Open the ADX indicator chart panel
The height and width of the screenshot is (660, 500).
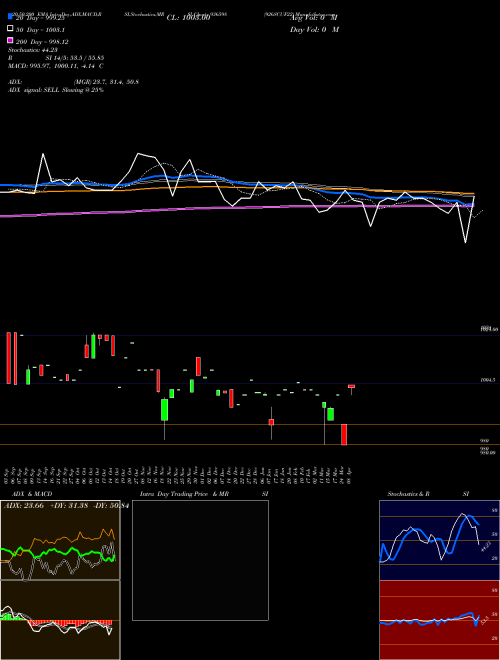(x=60, y=540)
